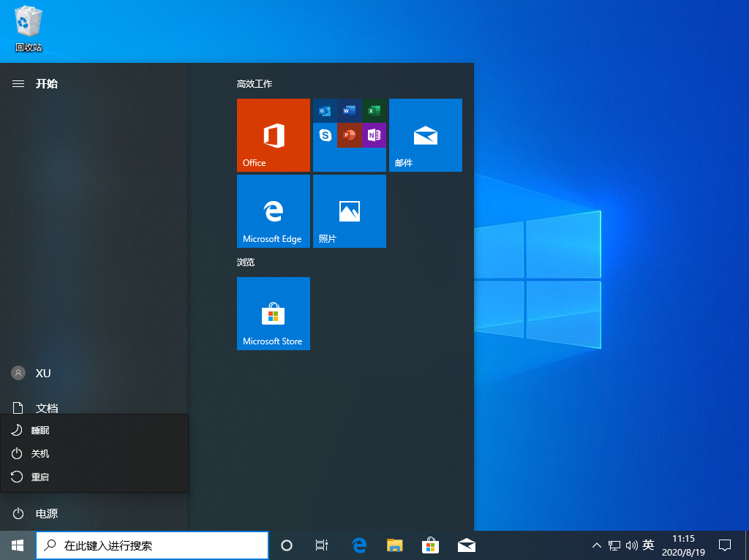
Task: Click the Cortana circle on taskbar
Action: [287, 545]
